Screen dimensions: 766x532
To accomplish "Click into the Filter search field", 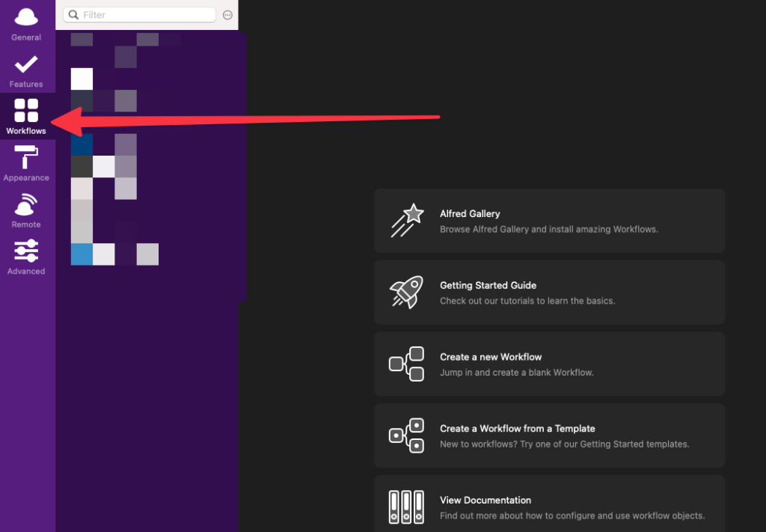I will 139,15.
